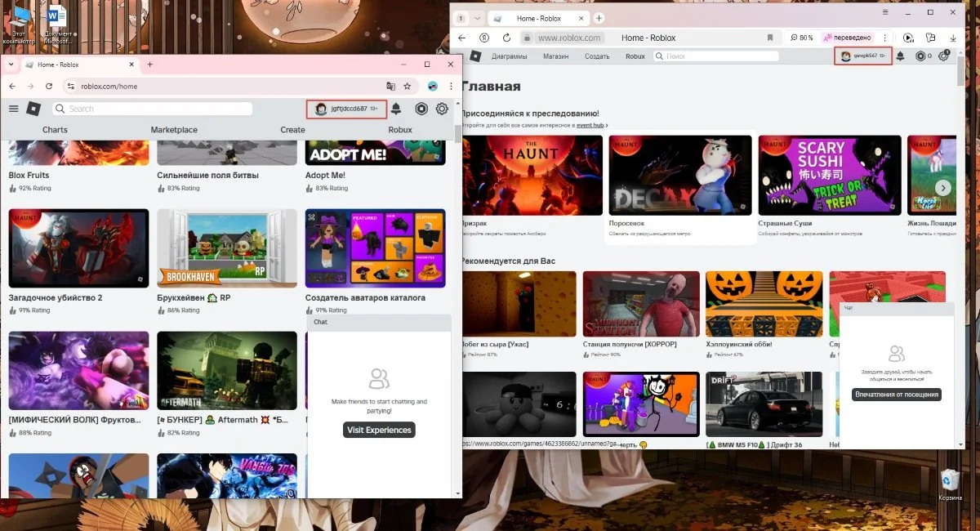Bookmark page with Chrome star icon
The width and height of the screenshot is (980, 531).
[x=408, y=86]
